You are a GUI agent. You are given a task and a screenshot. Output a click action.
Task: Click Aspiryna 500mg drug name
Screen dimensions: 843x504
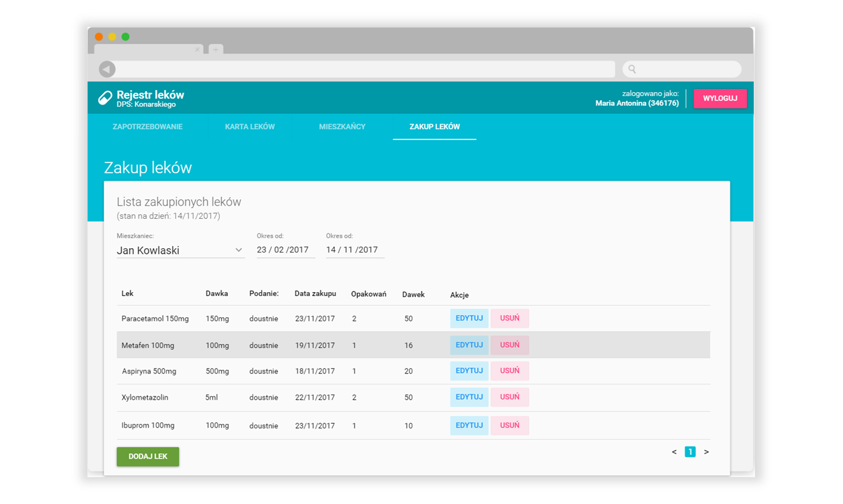pyautogui.click(x=149, y=371)
